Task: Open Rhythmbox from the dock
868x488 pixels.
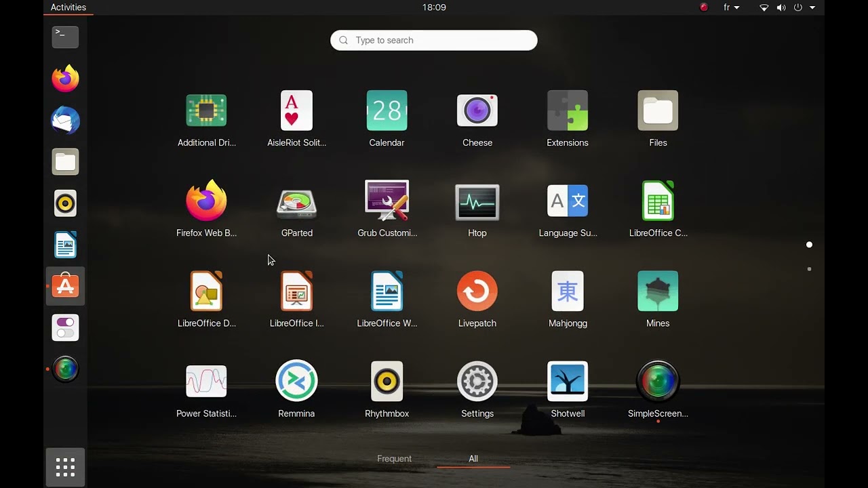Action: (66, 203)
